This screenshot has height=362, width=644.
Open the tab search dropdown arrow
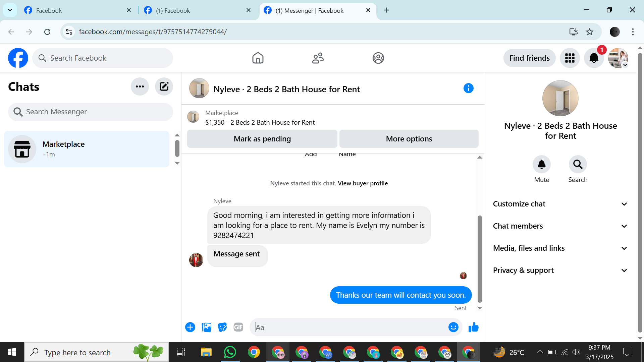coord(10,10)
